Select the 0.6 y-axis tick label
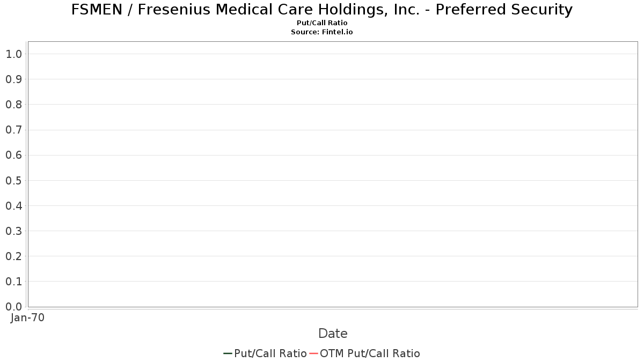The width and height of the screenshot is (644, 362). click(x=13, y=155)
